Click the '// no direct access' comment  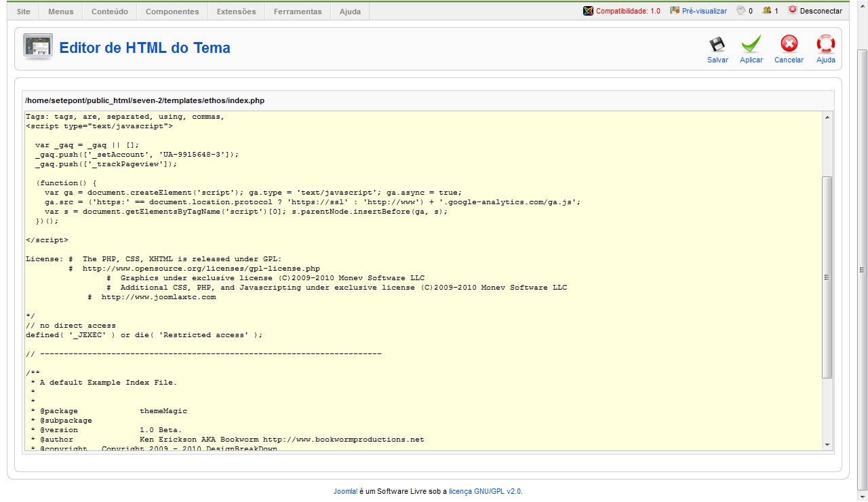(x=71, y=325)
